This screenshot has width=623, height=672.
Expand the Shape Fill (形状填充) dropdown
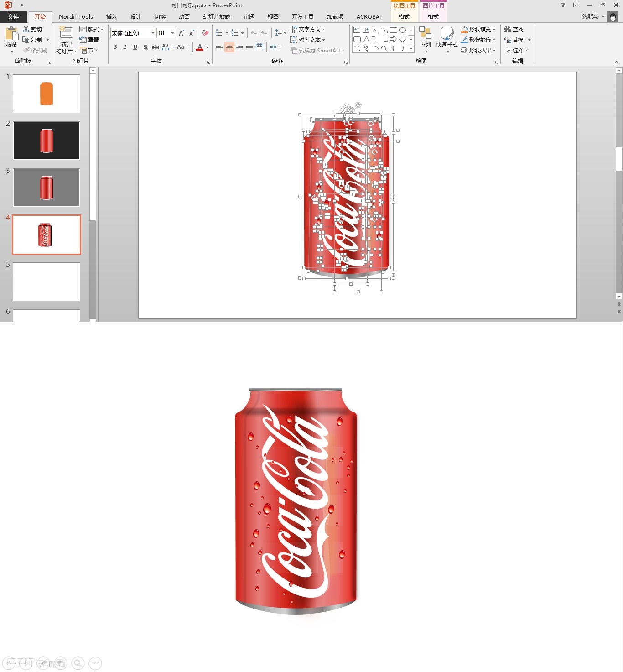[494, 29]
